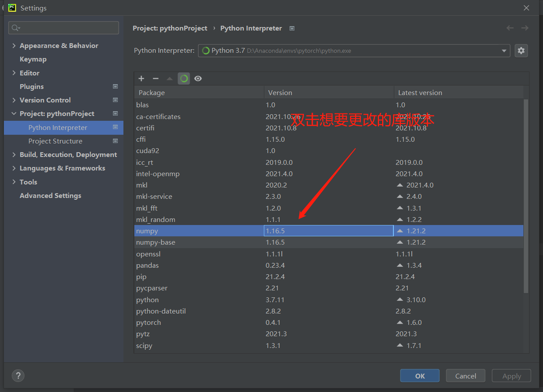Image resolution: width=543 pixels, height=392 pixels.
Task: Click the uninstall package minus icon
Action: (x=155, y=78)
